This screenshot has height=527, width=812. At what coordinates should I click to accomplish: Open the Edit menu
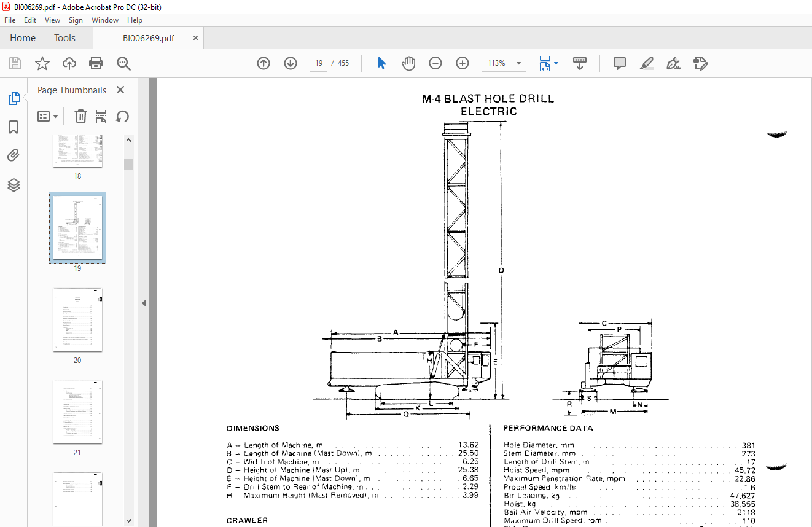[x=30, y=20]
